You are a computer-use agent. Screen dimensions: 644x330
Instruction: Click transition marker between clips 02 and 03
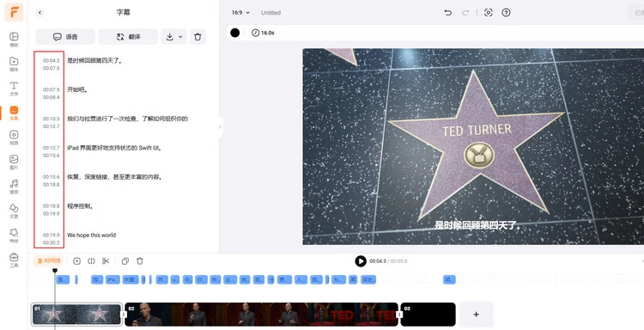(399, 315)
